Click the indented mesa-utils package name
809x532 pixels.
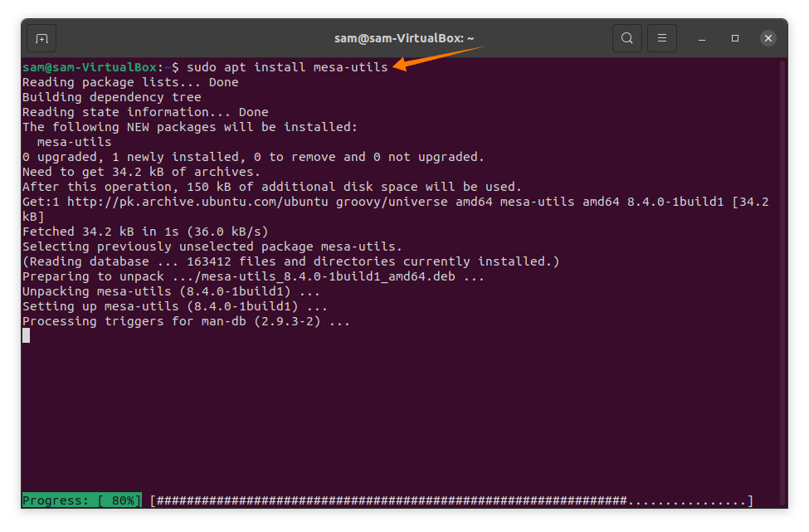pos(75,142)
